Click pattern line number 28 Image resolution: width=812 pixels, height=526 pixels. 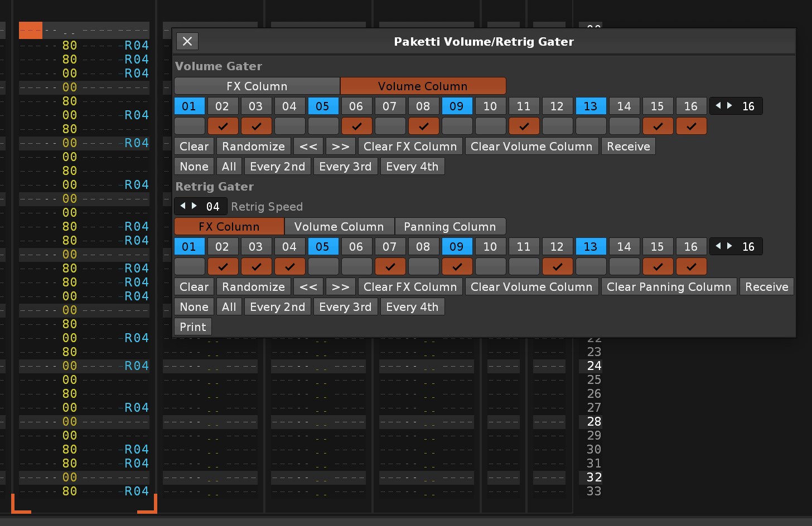594,422
